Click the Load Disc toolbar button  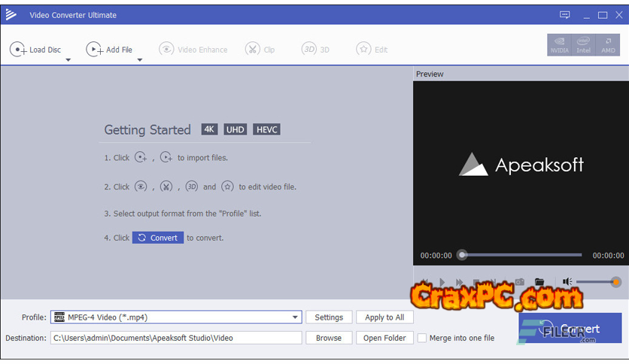[x=35, y=50]
